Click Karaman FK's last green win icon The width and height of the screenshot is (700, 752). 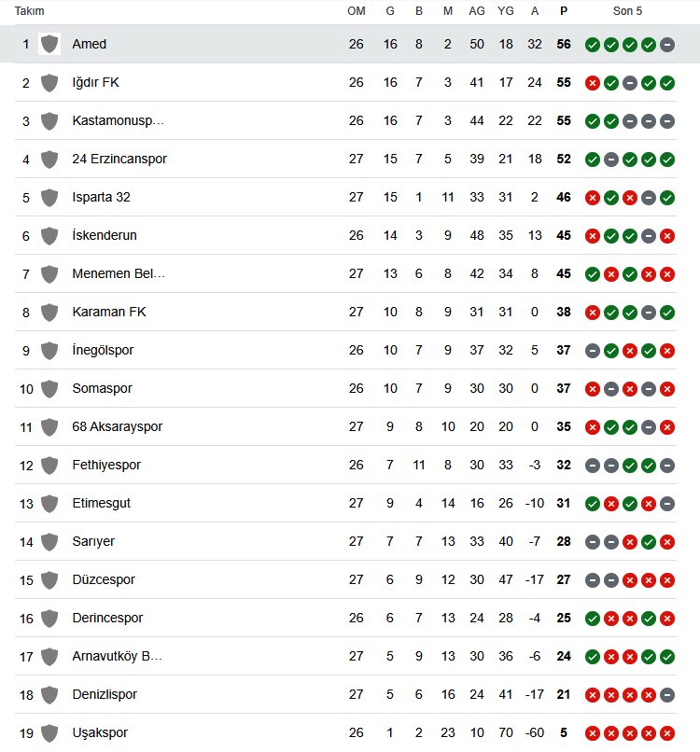(x=667, y=313)
